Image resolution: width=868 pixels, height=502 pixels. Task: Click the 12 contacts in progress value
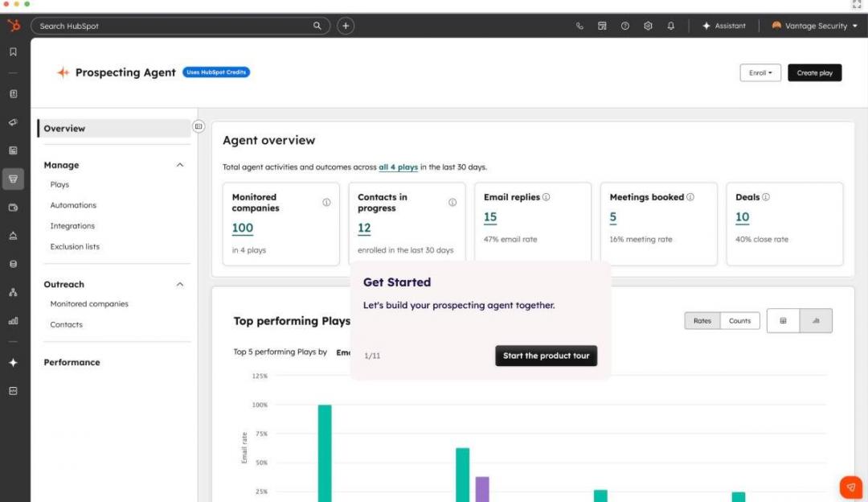point(364,228)
